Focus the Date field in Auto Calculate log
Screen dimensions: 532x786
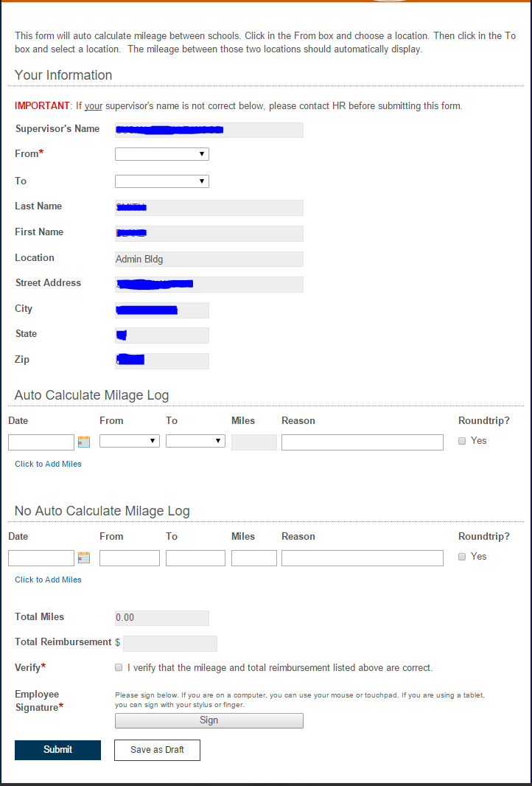(x=41, y=442)
